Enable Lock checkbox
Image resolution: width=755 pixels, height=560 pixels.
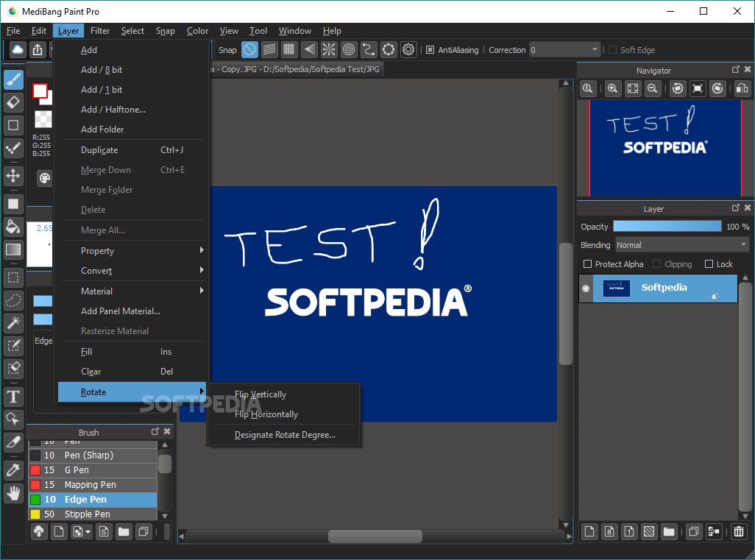coord(709,264)
